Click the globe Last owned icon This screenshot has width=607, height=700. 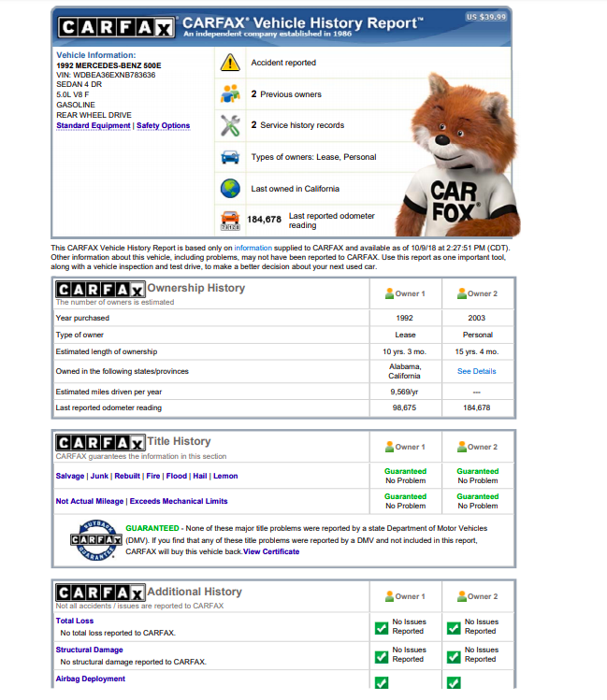[230, 189]
